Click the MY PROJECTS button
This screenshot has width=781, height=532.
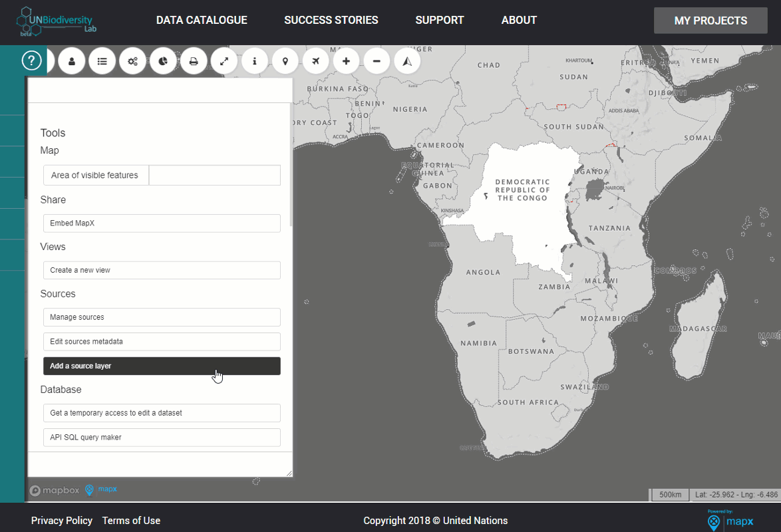[x=710, y=21]
